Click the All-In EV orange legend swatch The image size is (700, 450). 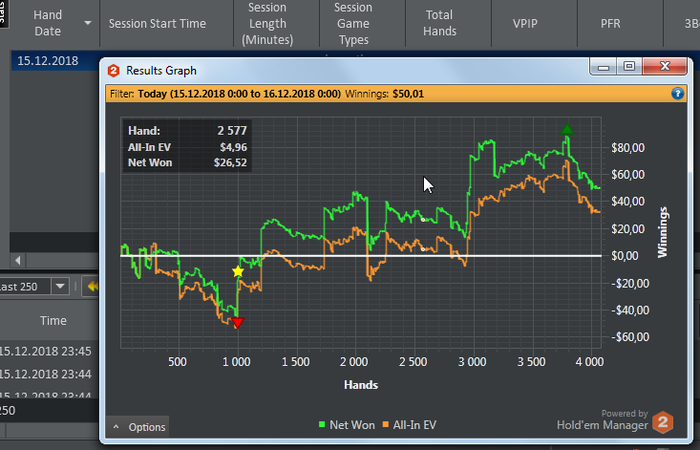coord(386,425)
